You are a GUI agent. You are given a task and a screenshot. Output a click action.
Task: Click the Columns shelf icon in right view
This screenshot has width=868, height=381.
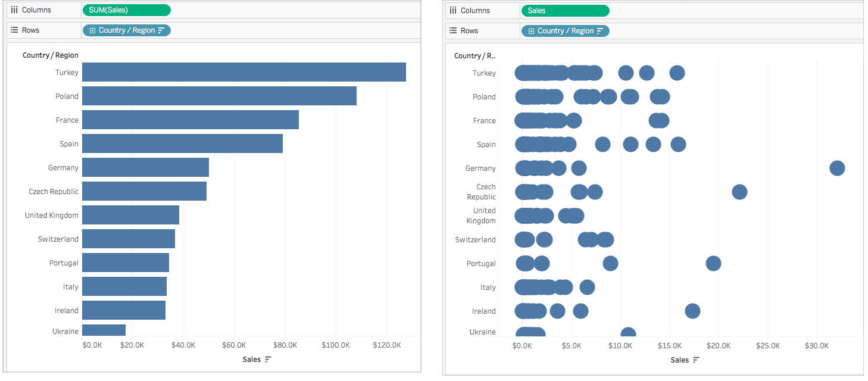pyautogui.click(x=453, y=10)
